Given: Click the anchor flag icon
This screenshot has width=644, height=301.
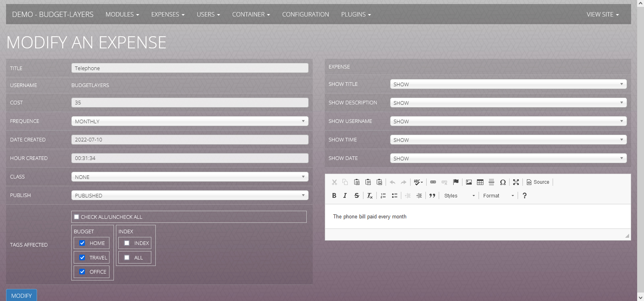Looking at the screenshot, I should pyautogui.click(x=456, y=182).
